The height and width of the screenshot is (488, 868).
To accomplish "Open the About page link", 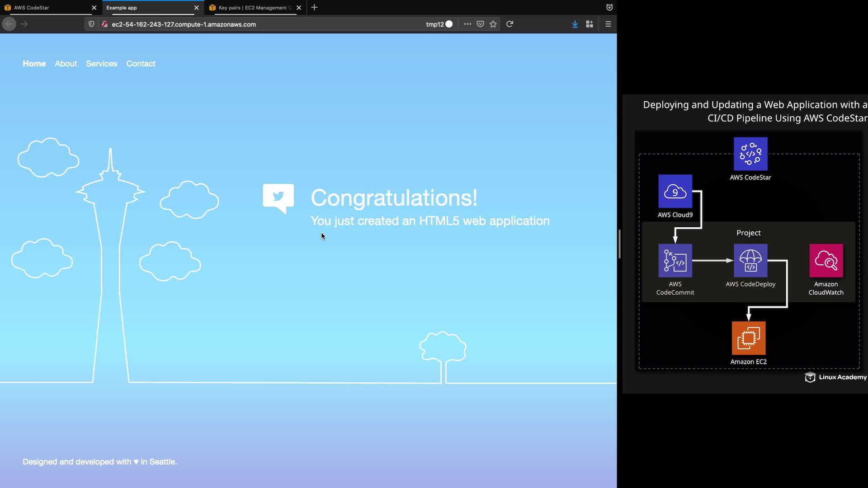I will pos(66,64).
